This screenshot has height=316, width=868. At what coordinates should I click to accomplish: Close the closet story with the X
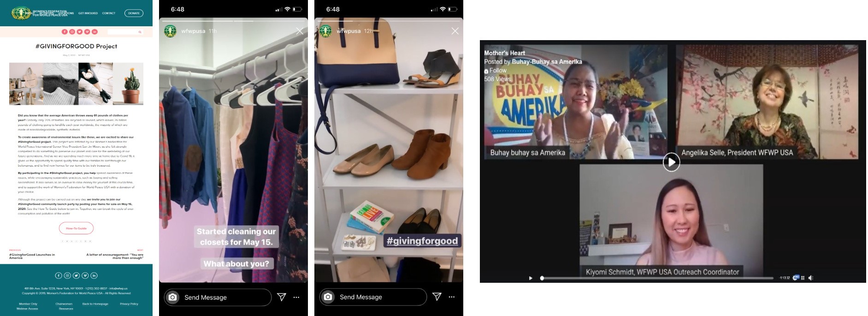pos(300,31)
